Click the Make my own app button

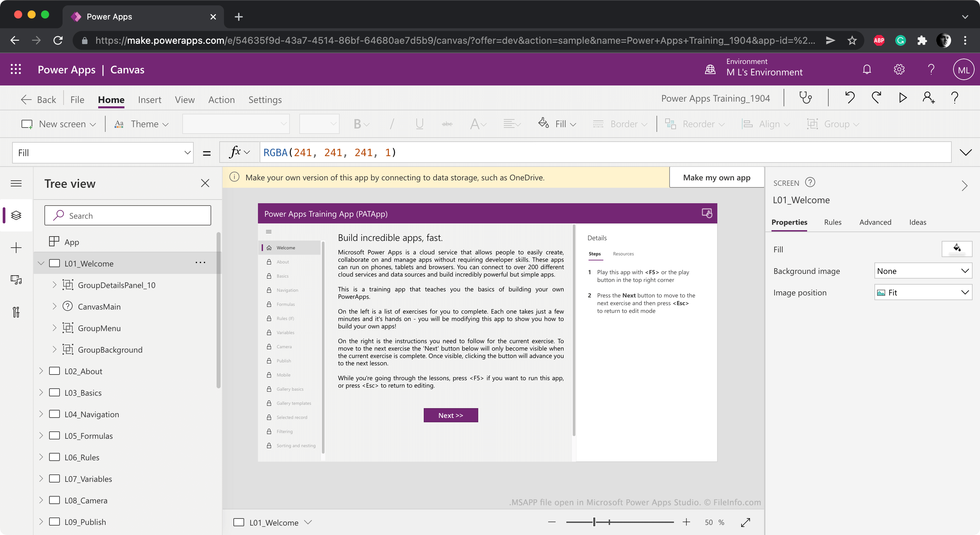717,177
